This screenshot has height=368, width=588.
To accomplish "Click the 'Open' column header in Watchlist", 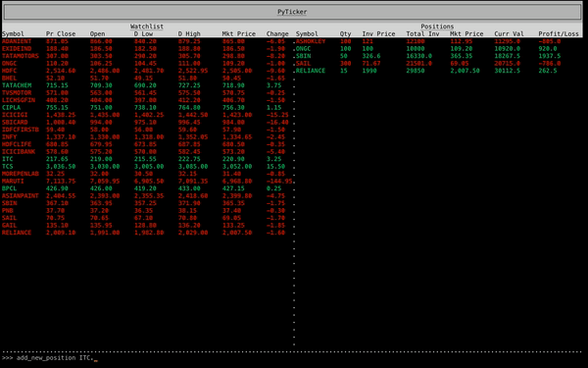I will pyautogui.click(x=97, y=33).
